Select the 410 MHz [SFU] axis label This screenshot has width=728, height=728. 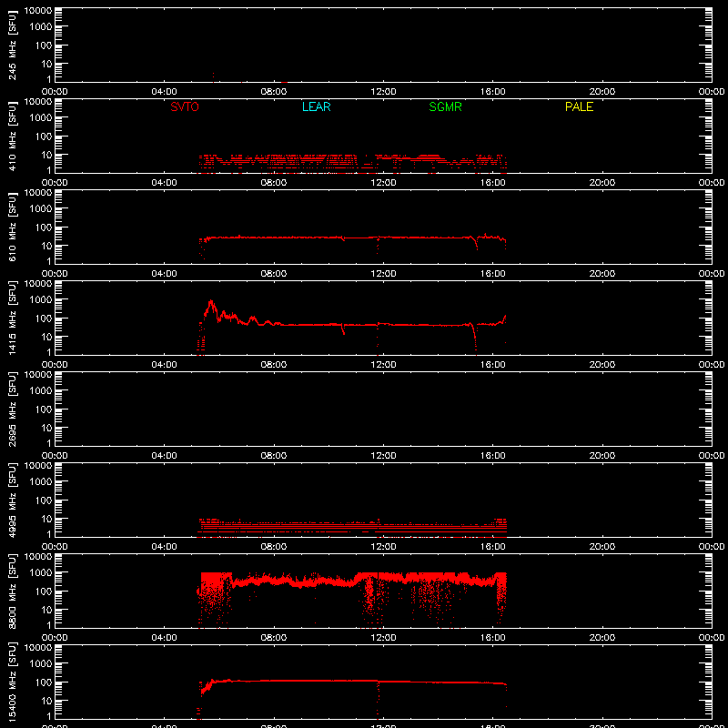click(13, 136)
